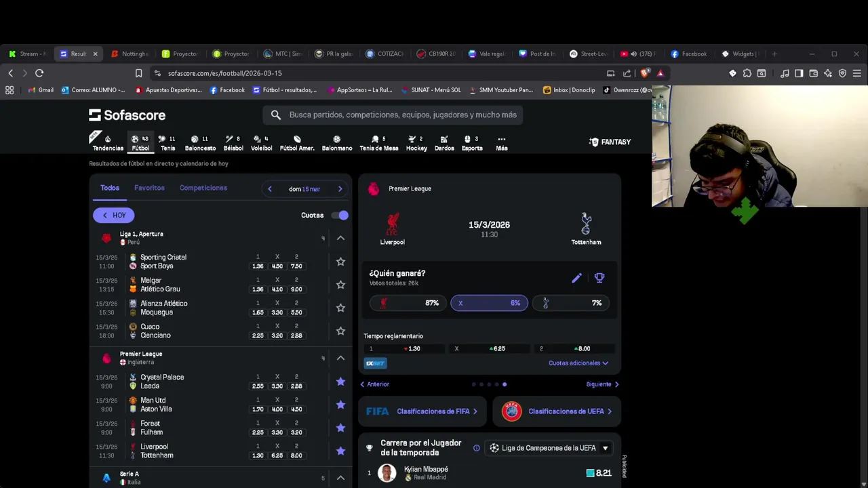Open the Fantasy section
Viewport: 868px width, 488px height.
click(610, 142)
